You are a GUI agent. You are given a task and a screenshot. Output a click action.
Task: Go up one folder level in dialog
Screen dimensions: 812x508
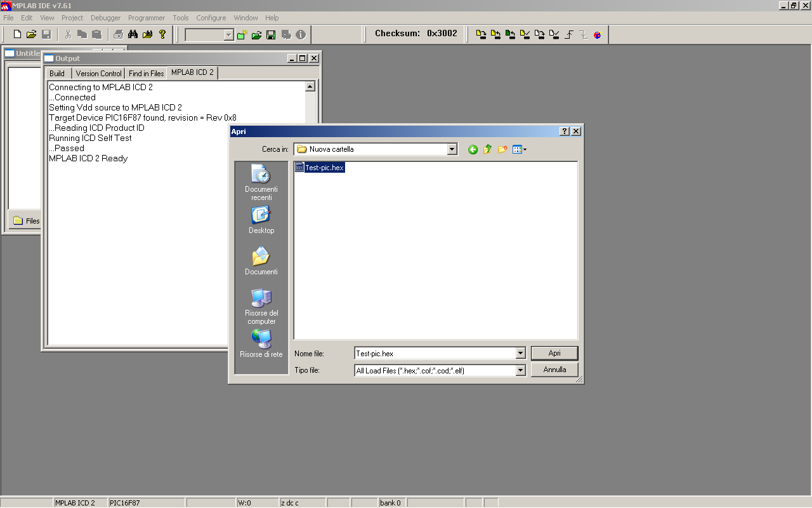point(487,149)
